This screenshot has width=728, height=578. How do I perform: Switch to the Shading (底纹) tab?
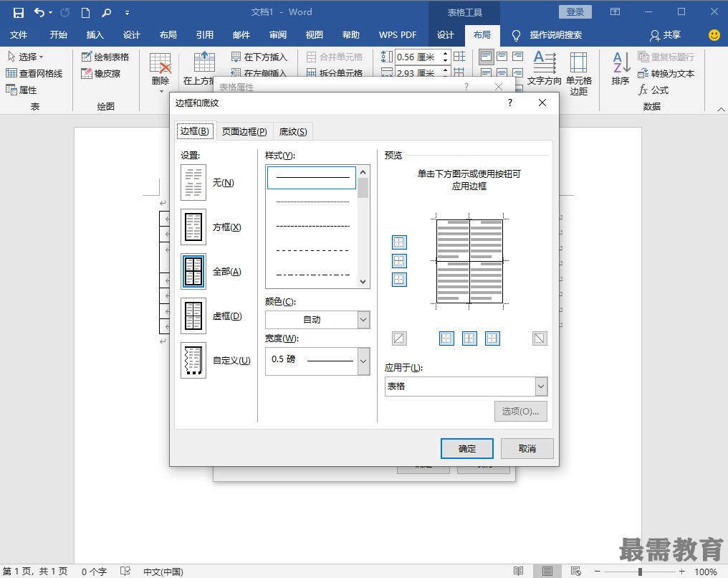pyautogui.click(x=293, y=131)
